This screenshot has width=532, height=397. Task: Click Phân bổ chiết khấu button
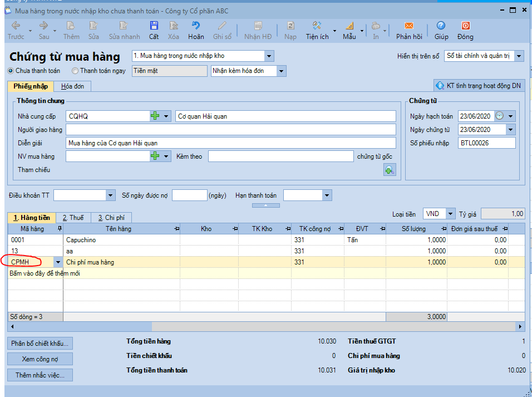coord(40,344)
